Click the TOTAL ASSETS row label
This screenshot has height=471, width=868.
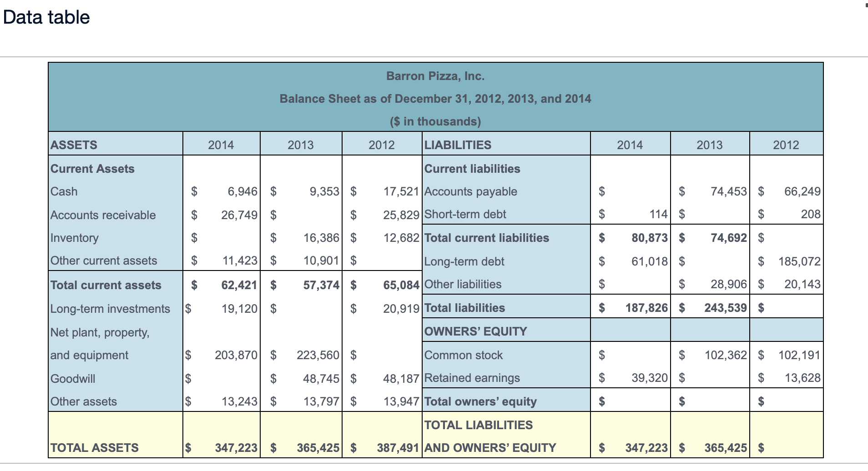95,448
